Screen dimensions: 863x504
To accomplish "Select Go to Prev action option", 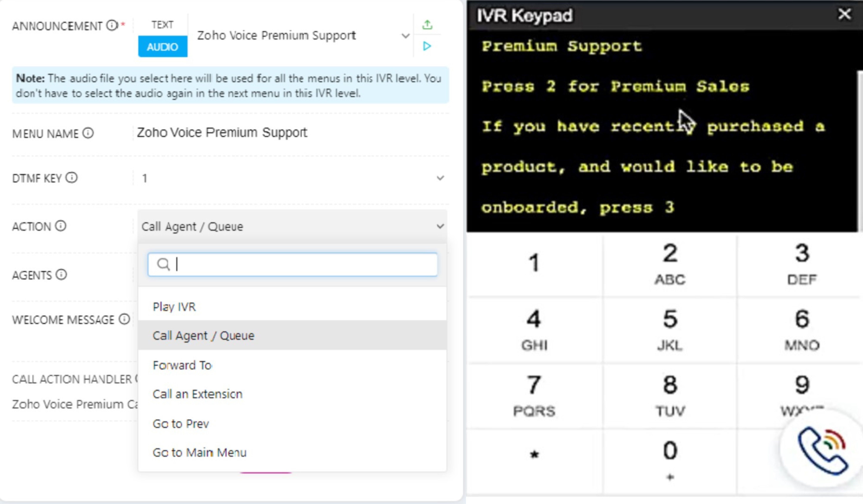I will pyautogui.click(x=181, y=423).
